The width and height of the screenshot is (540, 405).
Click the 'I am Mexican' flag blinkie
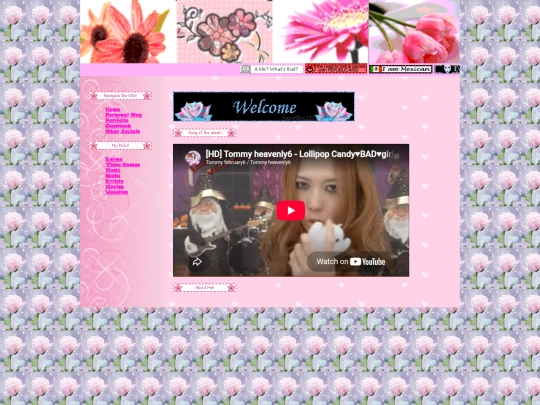(x=401, y=69)
